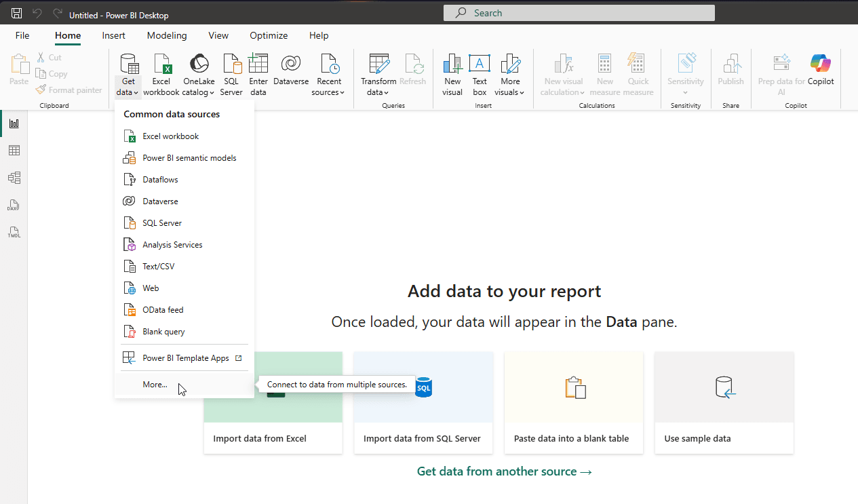Click the Search box in title bar
The width and height of the screenshot is (858, 504).
pyautogui.click(x=579, y=13)
